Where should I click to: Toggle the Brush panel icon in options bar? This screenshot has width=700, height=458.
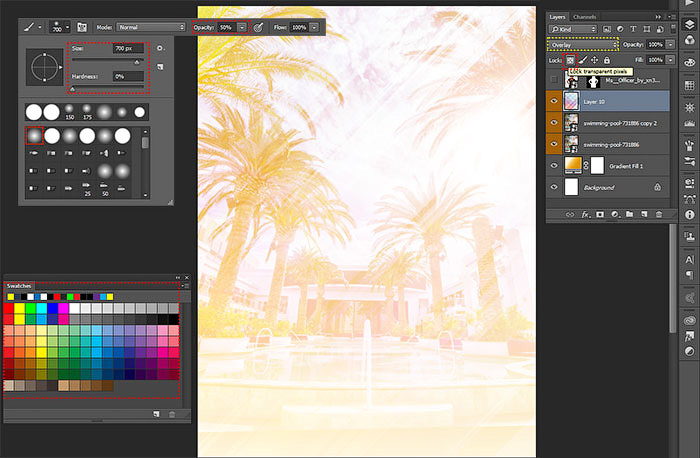82,27
